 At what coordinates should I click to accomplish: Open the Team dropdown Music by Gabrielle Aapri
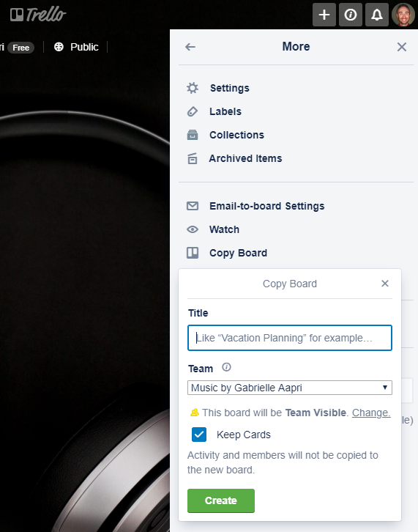pyautogui.click(x=290, y=388)
